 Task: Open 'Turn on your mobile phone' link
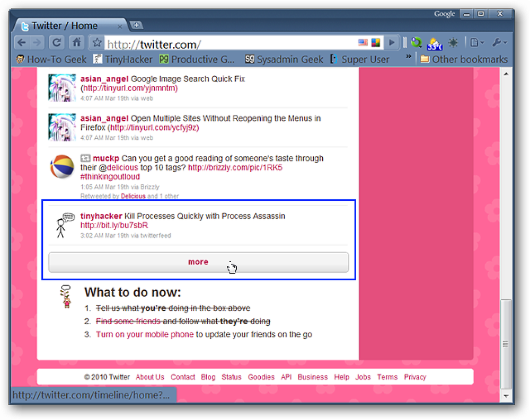tap(145, 335)
